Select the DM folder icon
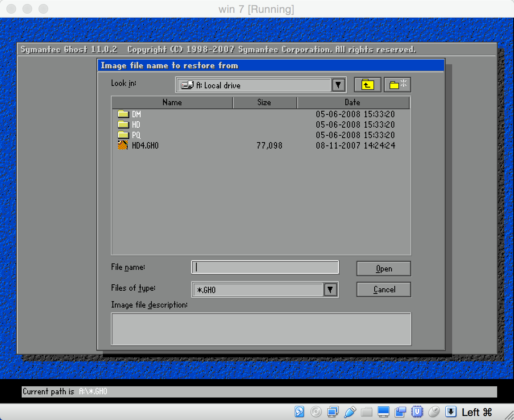514x420 pixels. click(123, 114)
